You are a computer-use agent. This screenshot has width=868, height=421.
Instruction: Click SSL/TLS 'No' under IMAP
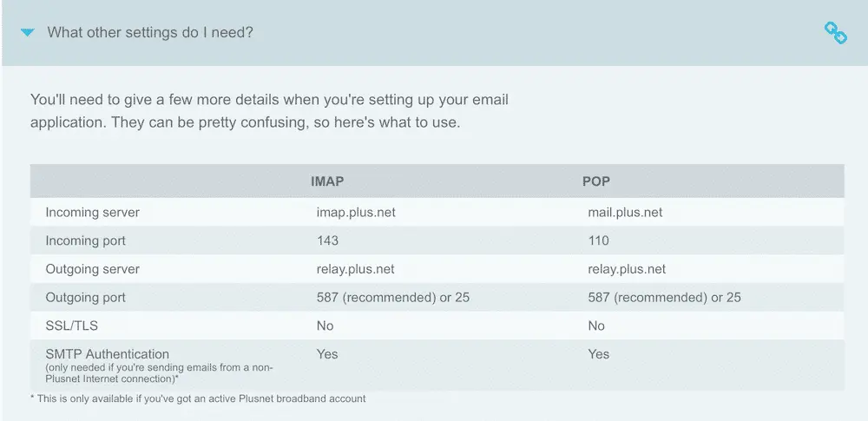(325, 326)
